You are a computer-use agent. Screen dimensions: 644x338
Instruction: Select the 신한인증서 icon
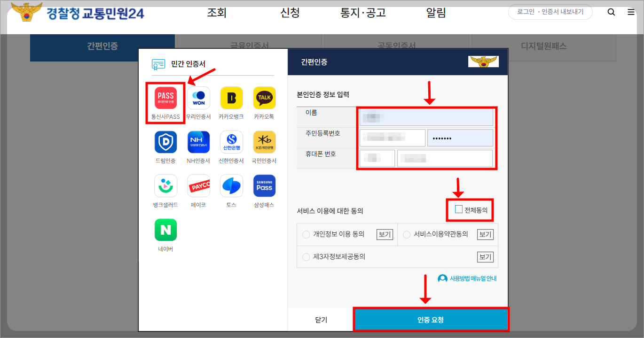click(x=231, y=142)
